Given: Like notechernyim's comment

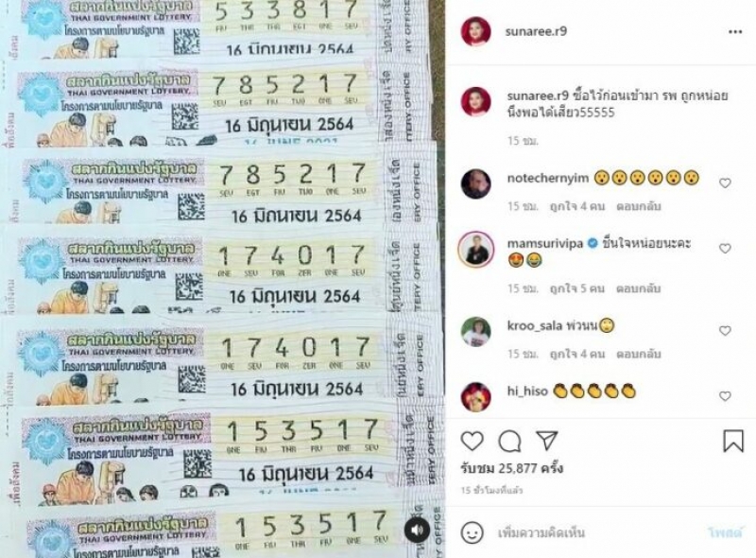Looking at the screenshot, I should (725, 183).
